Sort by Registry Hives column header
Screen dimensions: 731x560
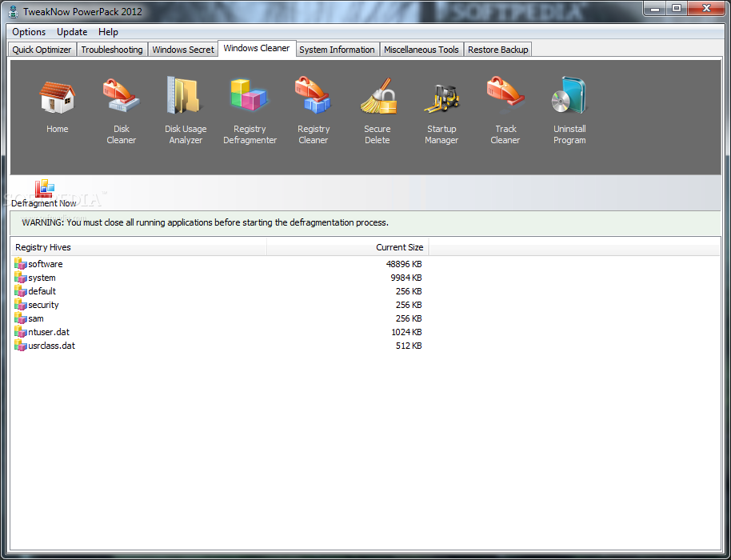138,247
